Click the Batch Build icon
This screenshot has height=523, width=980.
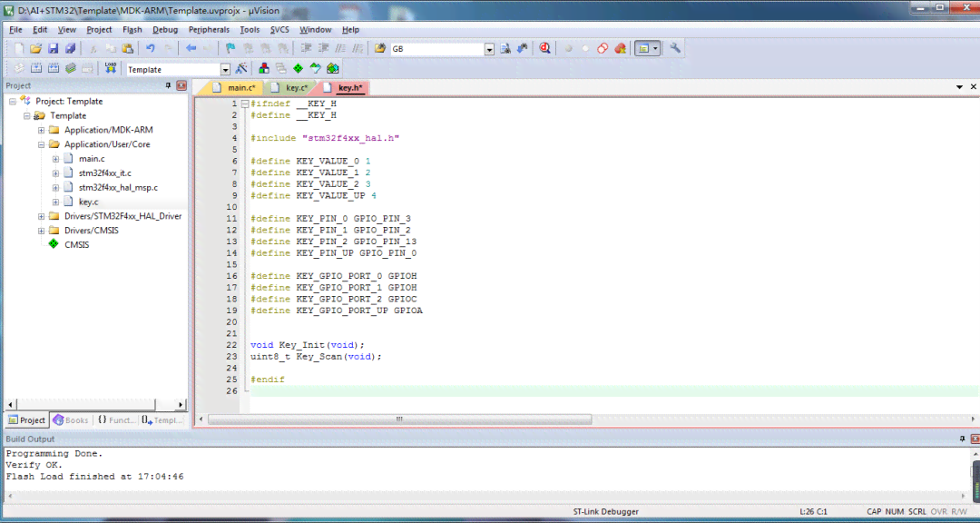tap(71, 69)
